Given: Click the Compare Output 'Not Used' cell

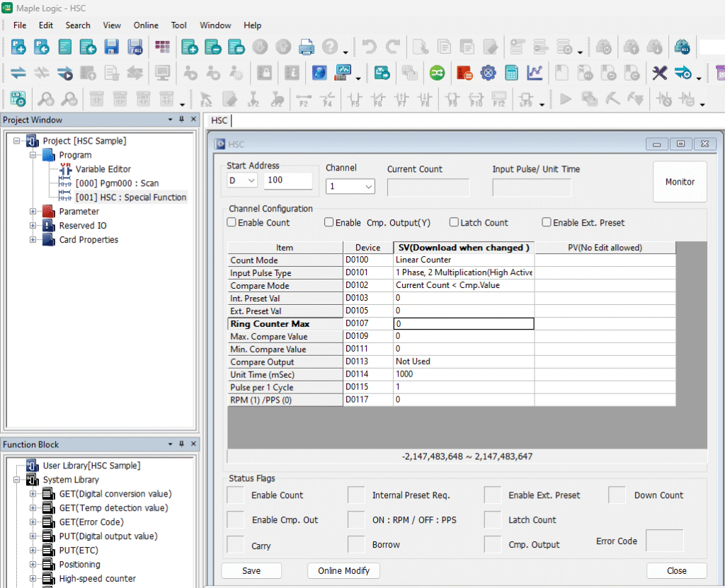Looking at the screenshot, I should pos(464,362).
